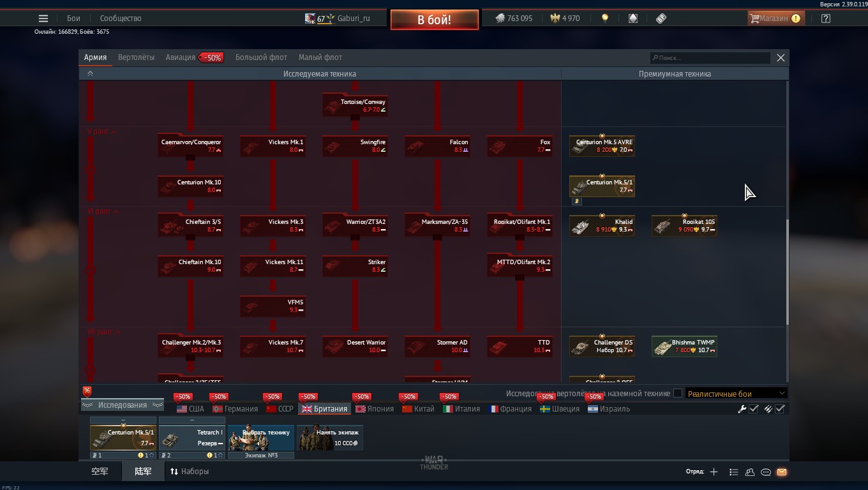Image resolution: width=868 pixels, height=490 pixels.
Task: Toggle the wrench auto-repair checkbox
Action: pos(754,409)
